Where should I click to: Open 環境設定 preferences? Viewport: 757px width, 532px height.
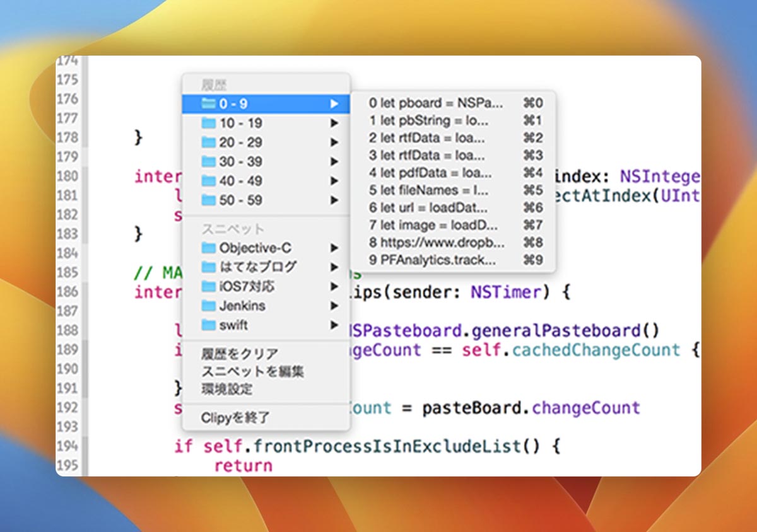click(266, 389)
